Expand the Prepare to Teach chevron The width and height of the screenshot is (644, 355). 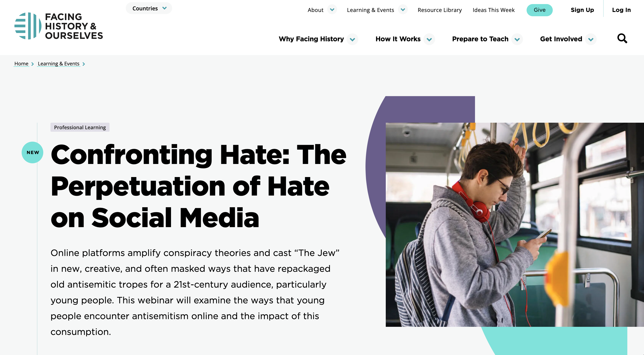517,39
